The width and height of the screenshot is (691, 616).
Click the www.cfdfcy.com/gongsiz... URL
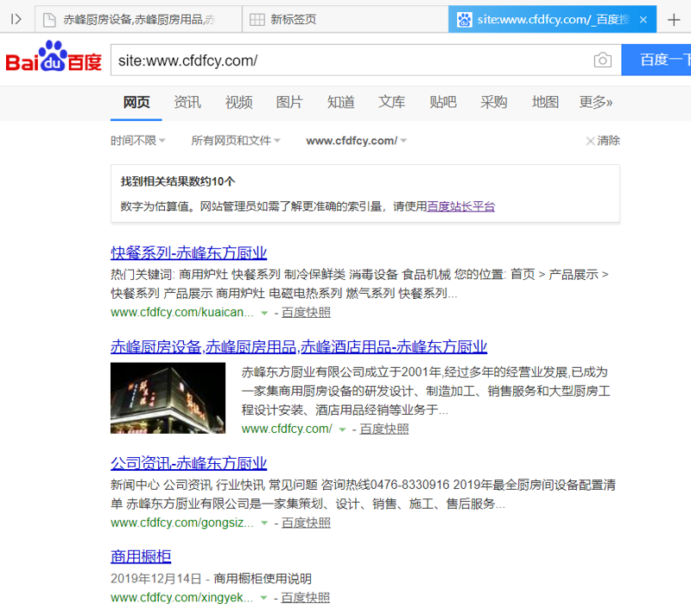182,523
